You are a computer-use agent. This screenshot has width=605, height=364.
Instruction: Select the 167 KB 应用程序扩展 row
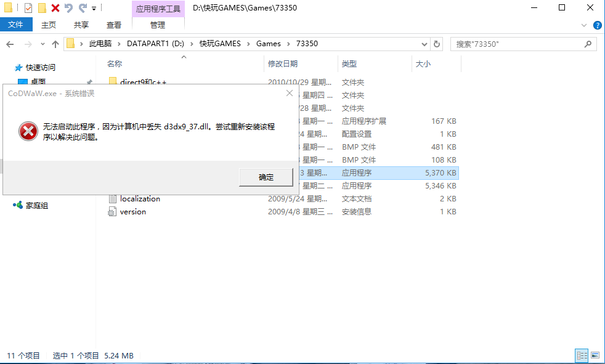[378, 121]
